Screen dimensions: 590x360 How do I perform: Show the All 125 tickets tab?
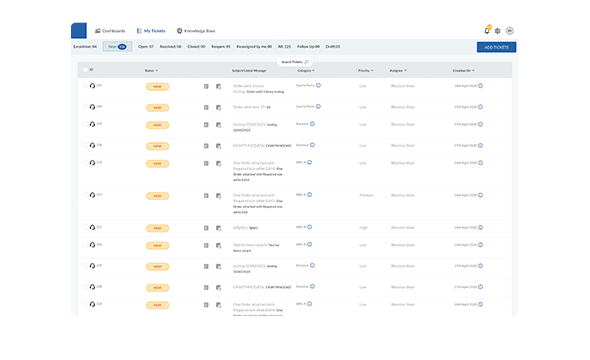click(x=284, y=47)
